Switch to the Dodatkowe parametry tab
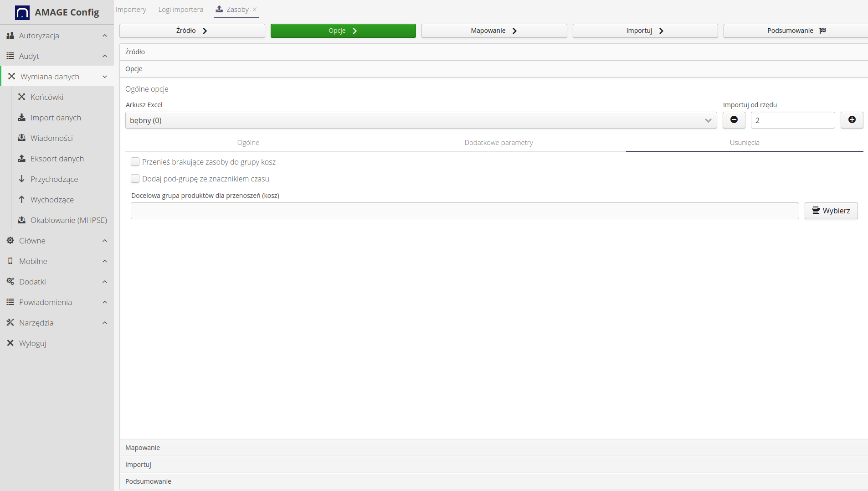 [498, 143]
